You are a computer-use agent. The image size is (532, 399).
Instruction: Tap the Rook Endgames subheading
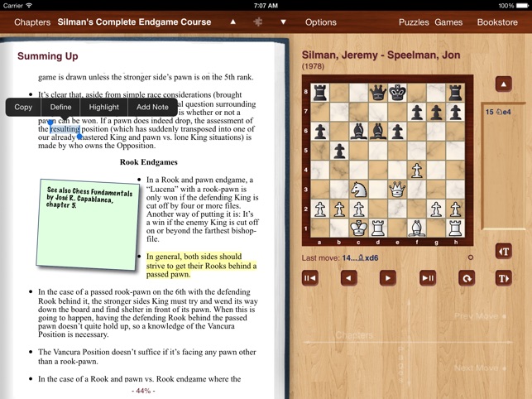[x=149, y=162]
